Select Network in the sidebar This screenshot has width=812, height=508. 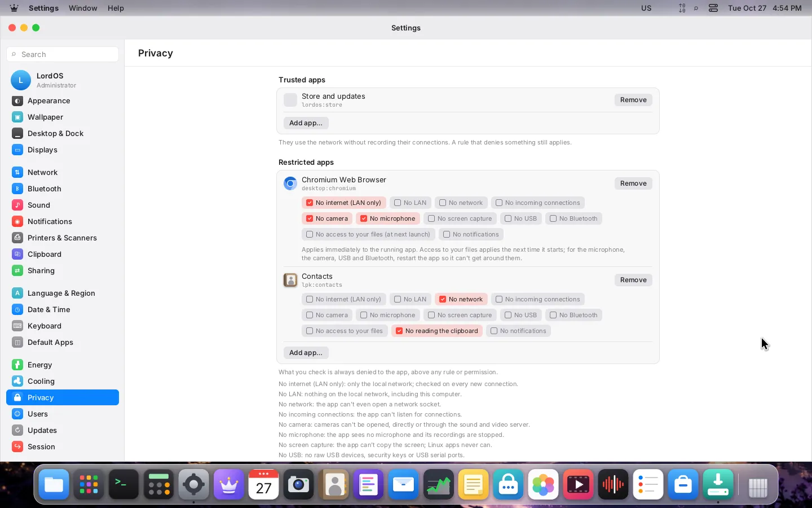63,172
